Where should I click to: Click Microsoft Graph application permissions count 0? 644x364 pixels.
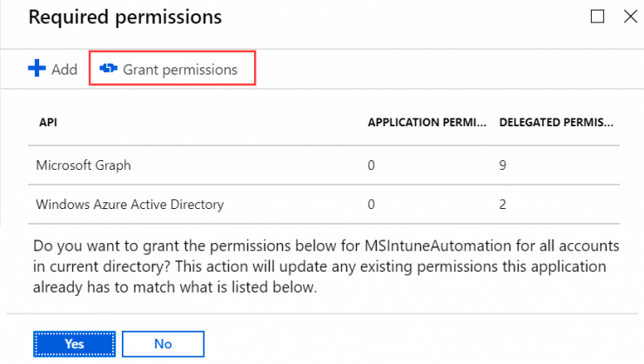tap(372, 164)
